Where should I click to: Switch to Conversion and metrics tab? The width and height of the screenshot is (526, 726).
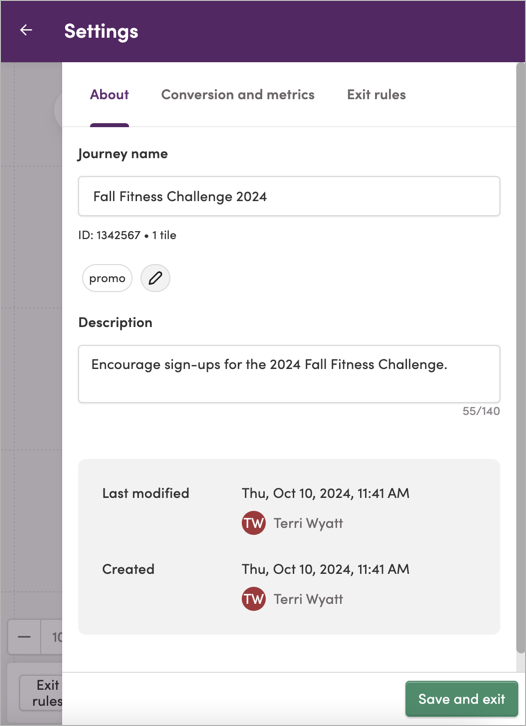coord(238,94)
